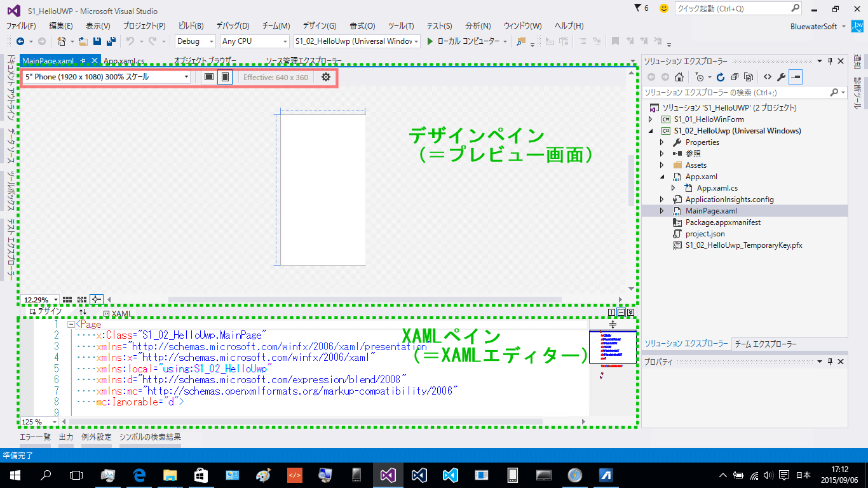This screenshot has width=868, height=488.
Task: Refresh the Solution Explorer
Action: coord(721,77)
